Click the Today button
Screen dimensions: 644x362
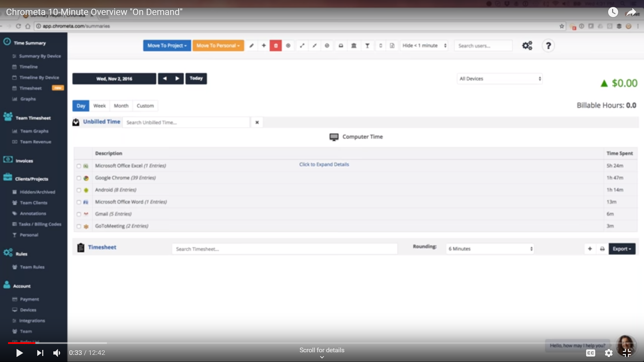196,78
